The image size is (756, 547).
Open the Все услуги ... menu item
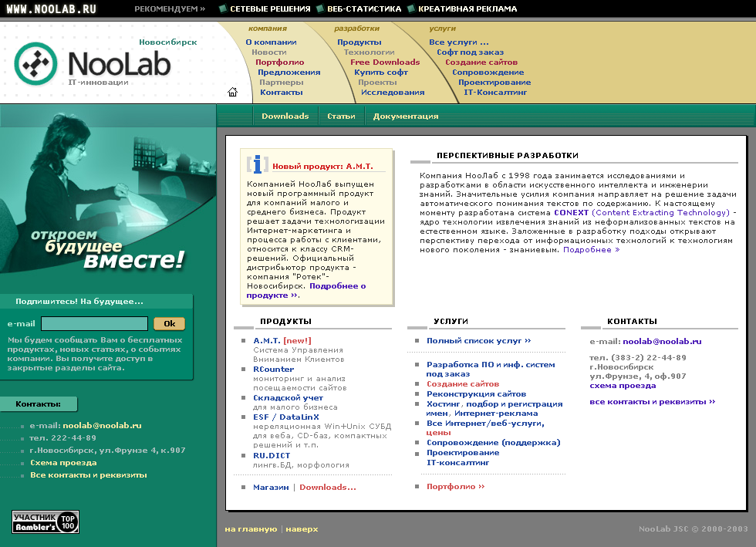point(458,42)
